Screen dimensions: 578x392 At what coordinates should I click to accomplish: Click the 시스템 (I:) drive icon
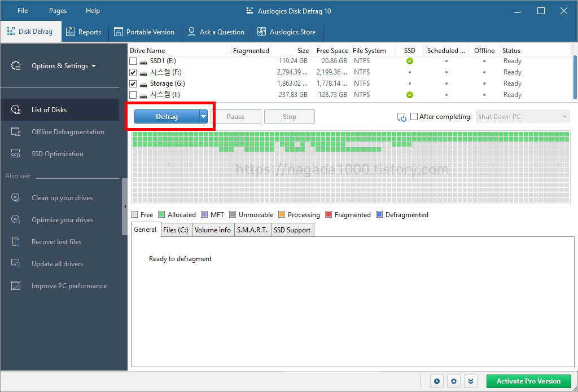pyautogui.click(x=143, y=95)
